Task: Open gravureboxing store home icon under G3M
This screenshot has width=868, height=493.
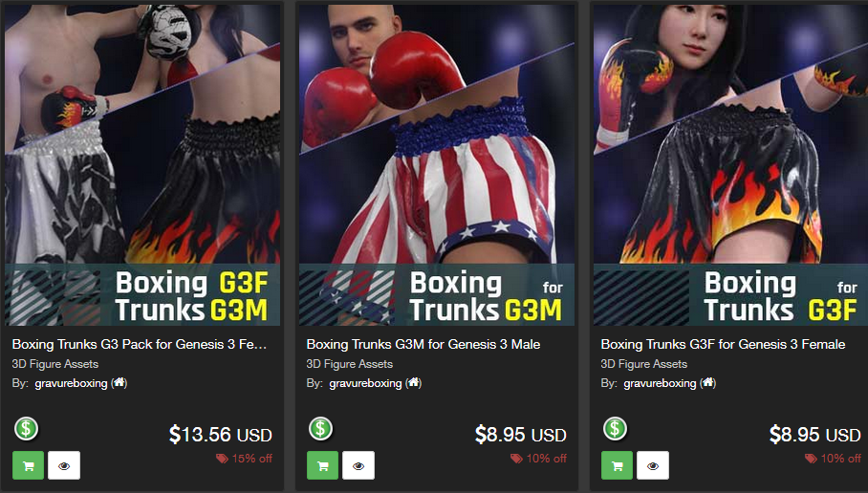Action: click(414, 382)
